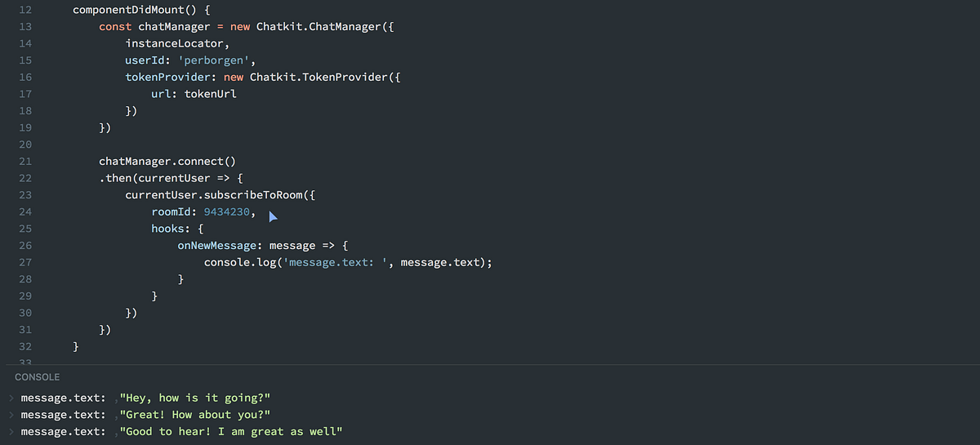Select the "Hey, how is it going?" output
This screenshot has height=445, width=980.
[194, 398]
